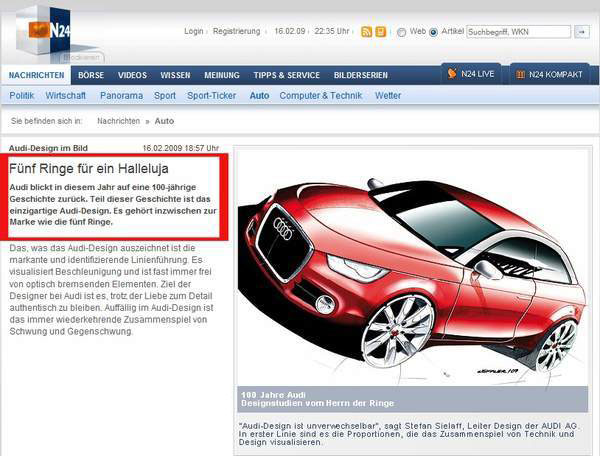Switch to the BÖRSE tab
Screen dimensions: 600x456
click(x=91, y=75)
